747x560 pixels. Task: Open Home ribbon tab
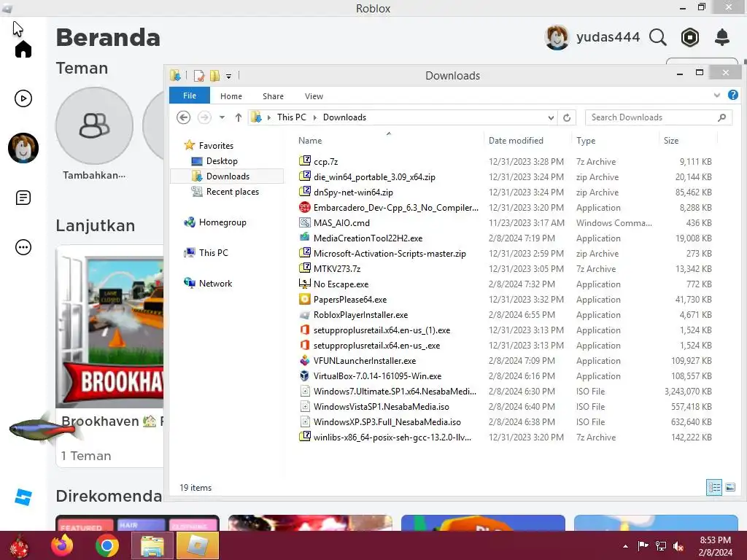pyautogui.click(x=231, y=96)
